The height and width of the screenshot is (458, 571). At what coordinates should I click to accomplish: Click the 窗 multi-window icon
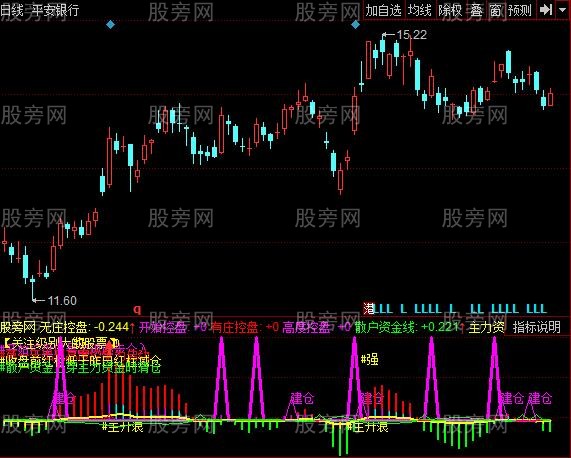pyautogui.click(x=496, y=10)
